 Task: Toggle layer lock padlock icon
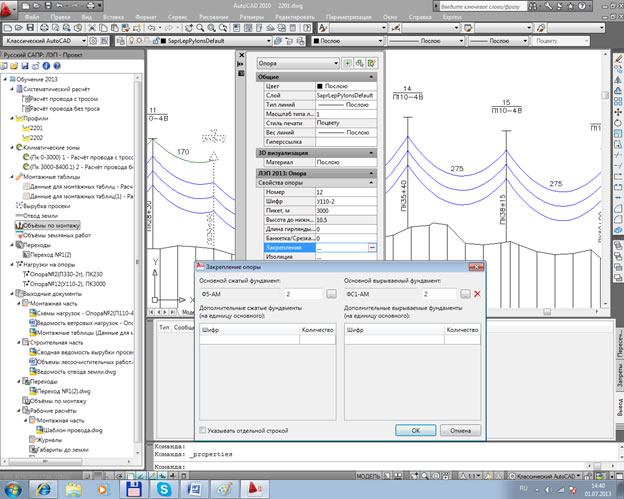(156, 41)
